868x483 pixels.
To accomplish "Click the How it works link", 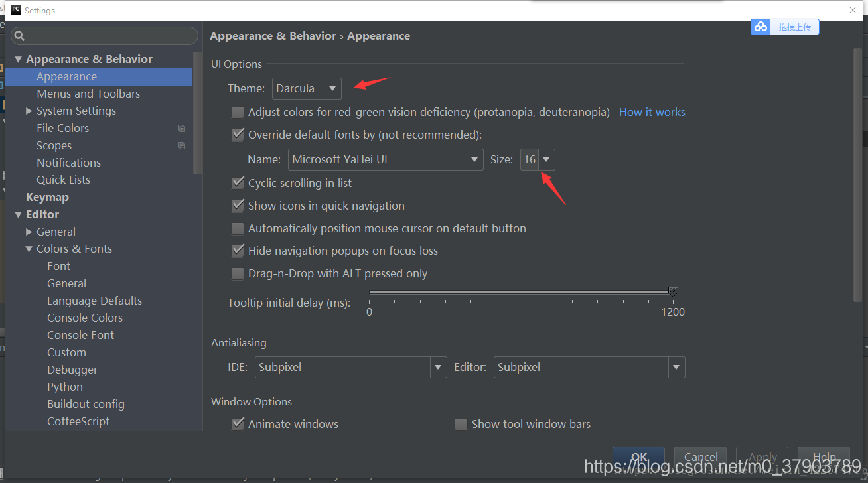I will coord(652,112).
